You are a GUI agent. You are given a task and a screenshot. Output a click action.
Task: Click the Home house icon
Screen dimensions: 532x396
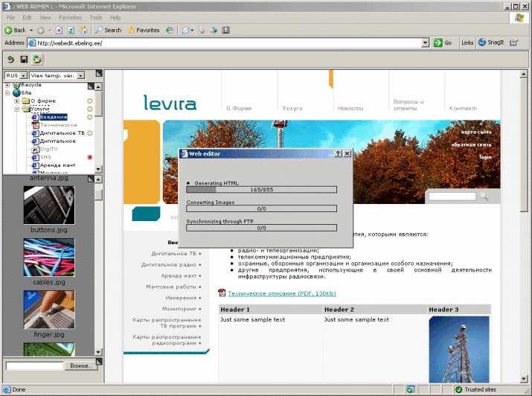(83, 31)
